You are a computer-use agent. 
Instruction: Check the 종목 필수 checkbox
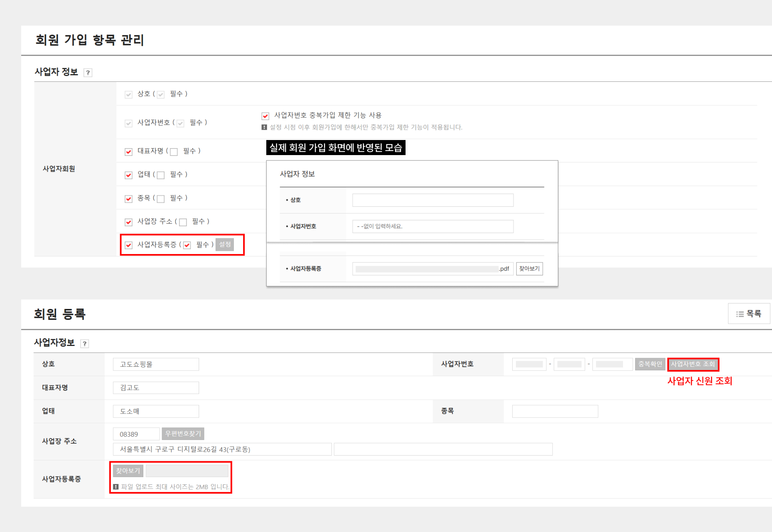point(161,199)
